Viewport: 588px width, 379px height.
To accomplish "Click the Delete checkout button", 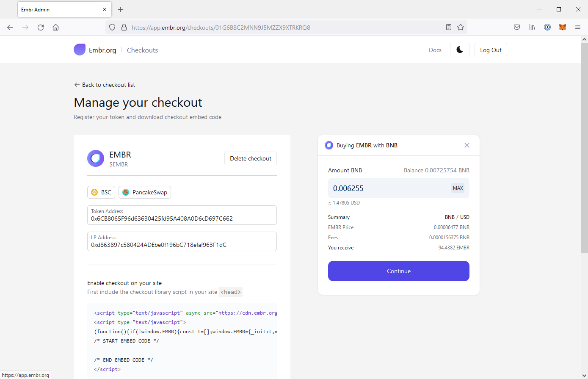I will coord(251,158).
